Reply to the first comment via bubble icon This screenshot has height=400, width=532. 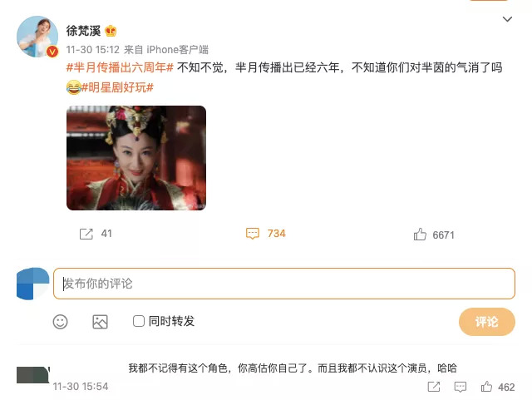(x=460, y=387)
